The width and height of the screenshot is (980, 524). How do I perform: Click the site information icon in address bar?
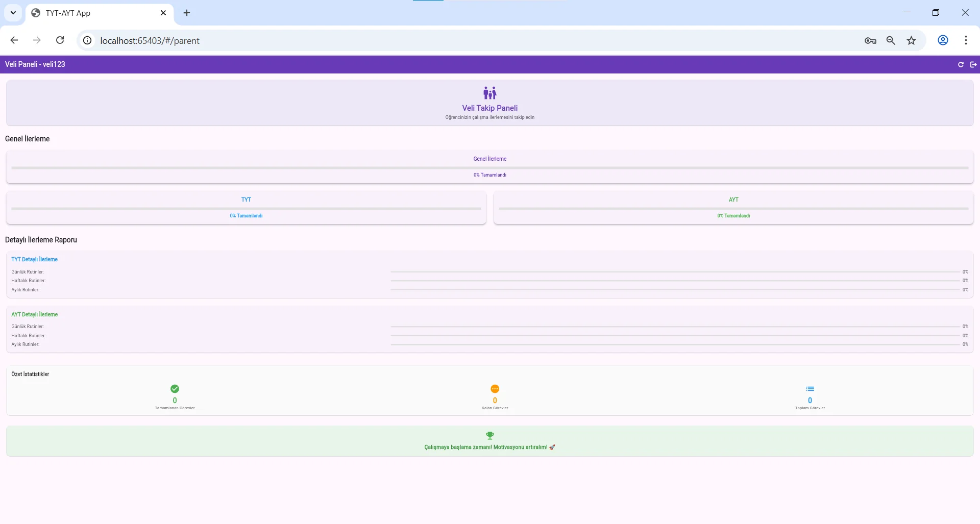click(87, 40)
